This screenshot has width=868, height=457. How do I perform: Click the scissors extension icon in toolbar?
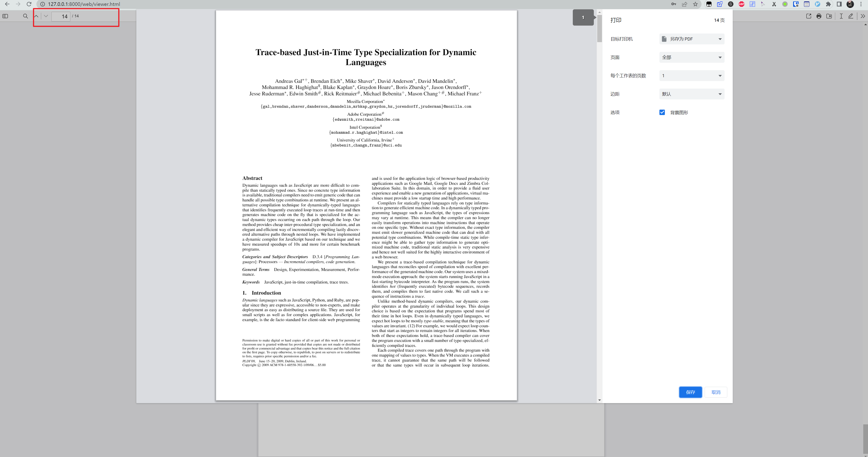tap(774, 4)
